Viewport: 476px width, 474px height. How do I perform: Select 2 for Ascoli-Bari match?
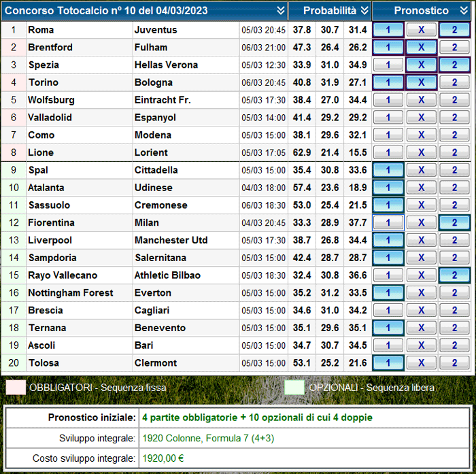pos(454,345)
